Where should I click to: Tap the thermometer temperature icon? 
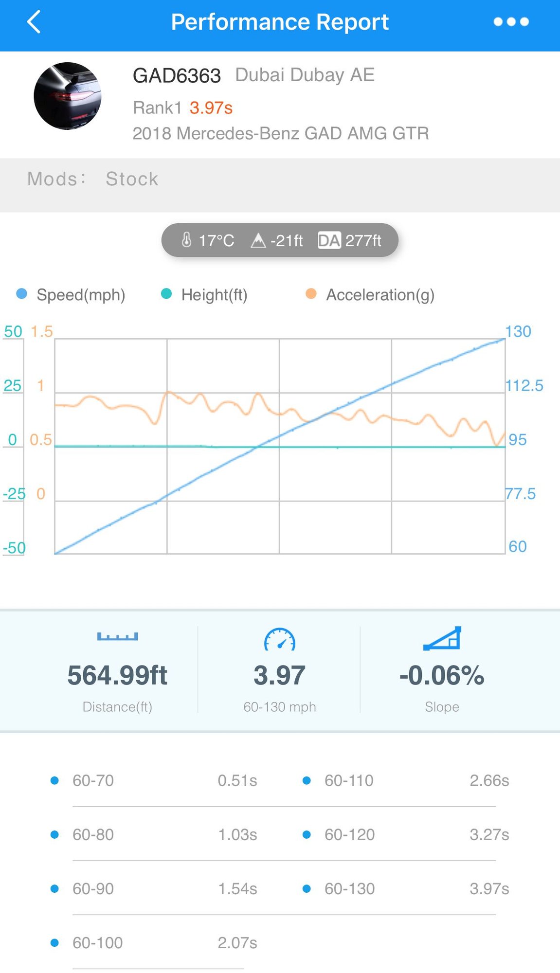[x=186, y=240]
